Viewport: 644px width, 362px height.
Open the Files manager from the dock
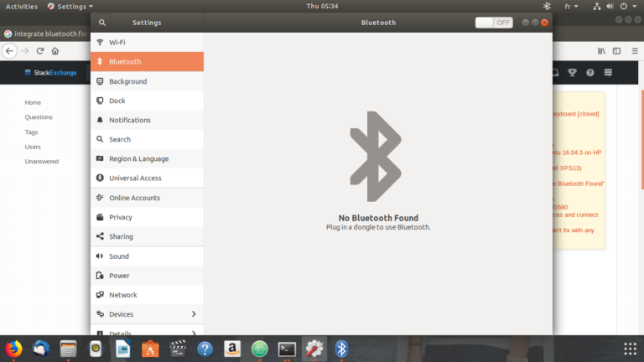pos(68,349)
